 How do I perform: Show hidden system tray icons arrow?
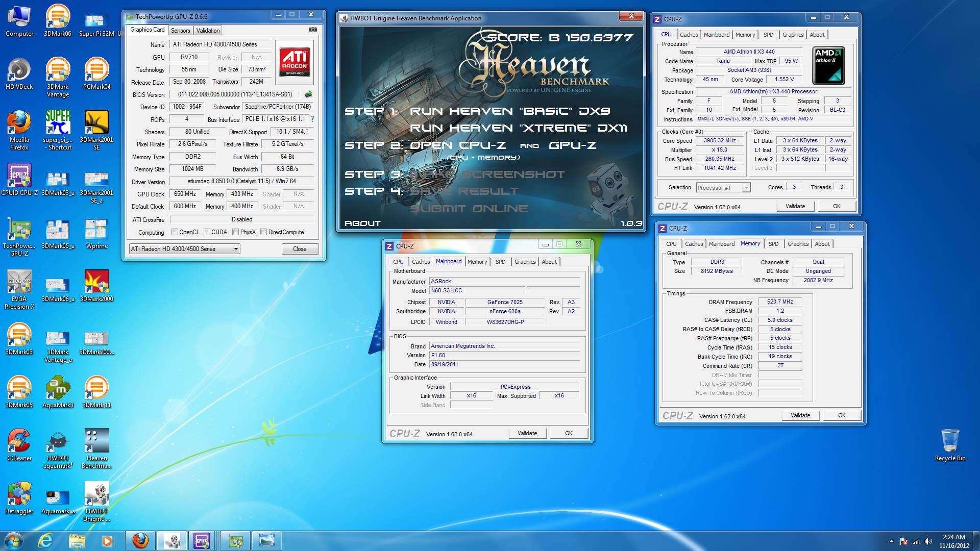pos(891,541)
